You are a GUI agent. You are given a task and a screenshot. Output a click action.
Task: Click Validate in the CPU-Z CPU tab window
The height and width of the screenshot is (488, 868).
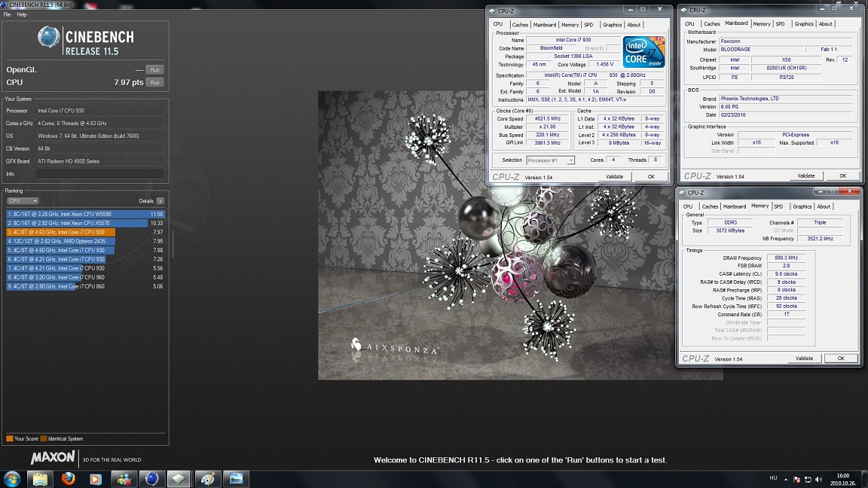tap(615, 176)
